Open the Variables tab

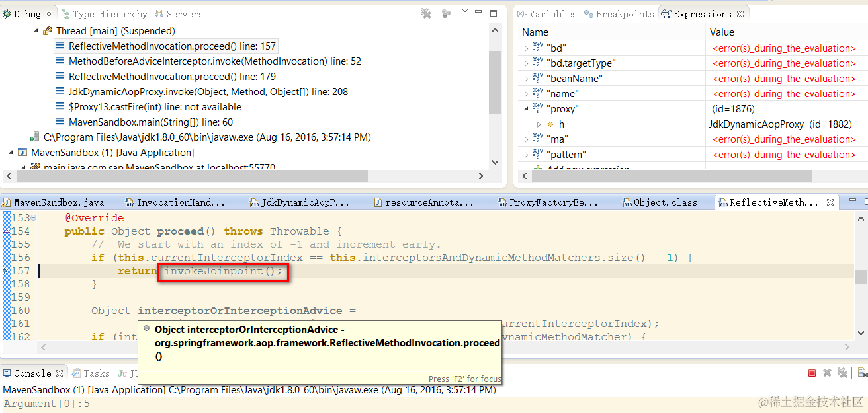click(x=547, y=14)
